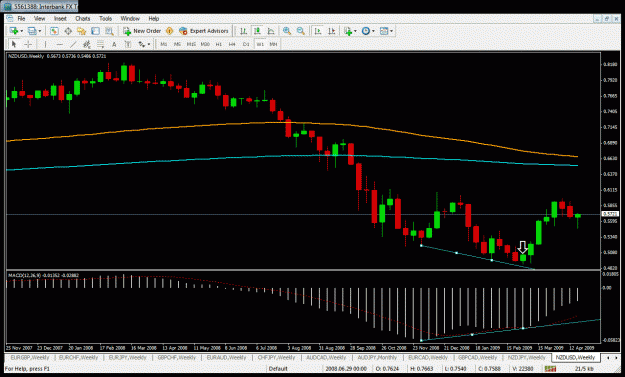Open the File menu

[x=21, y=18]
